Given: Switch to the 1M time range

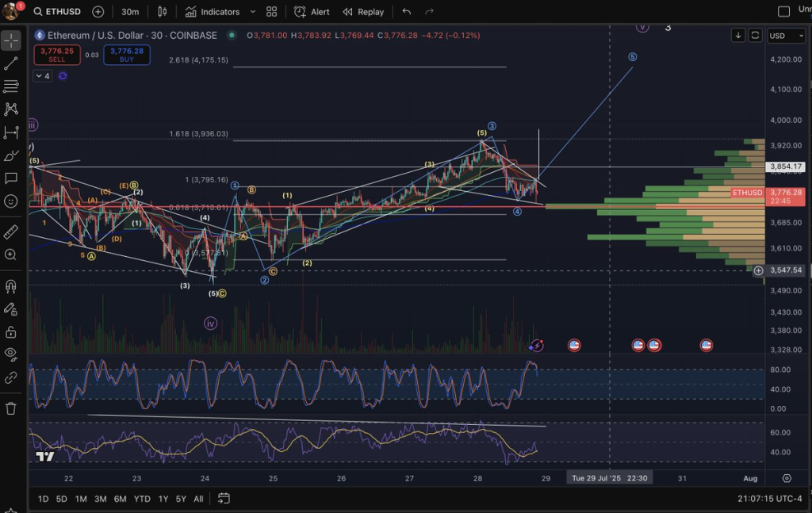Looking at the screenshot, I should [x=81, y=499].
